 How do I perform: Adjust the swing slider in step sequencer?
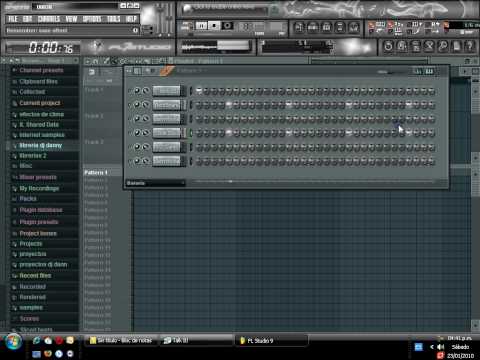(x=391, y=72)
